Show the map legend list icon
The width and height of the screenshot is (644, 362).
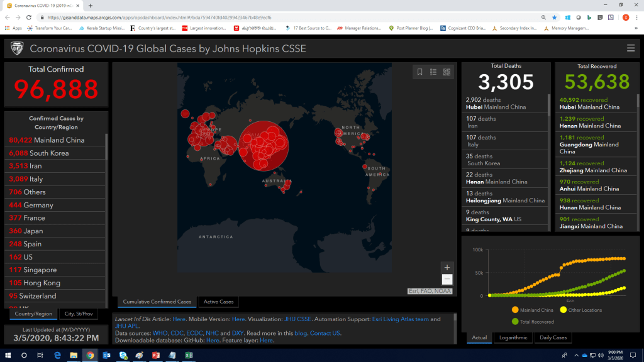click(x=433, y=72)
